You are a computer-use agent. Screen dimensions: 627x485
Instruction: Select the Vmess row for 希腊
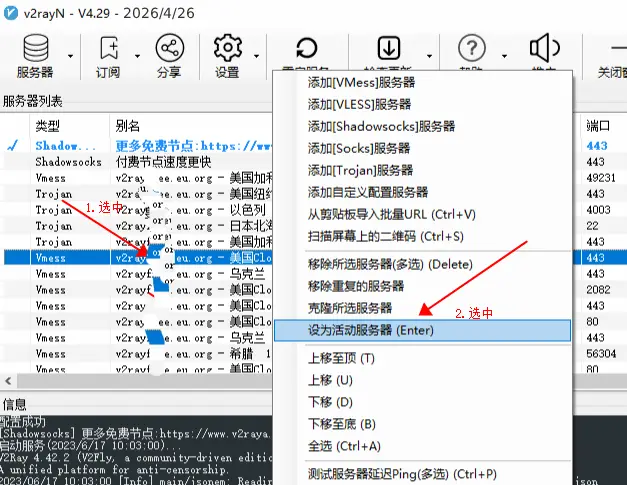pyautogui.click(x=138, y=354)
